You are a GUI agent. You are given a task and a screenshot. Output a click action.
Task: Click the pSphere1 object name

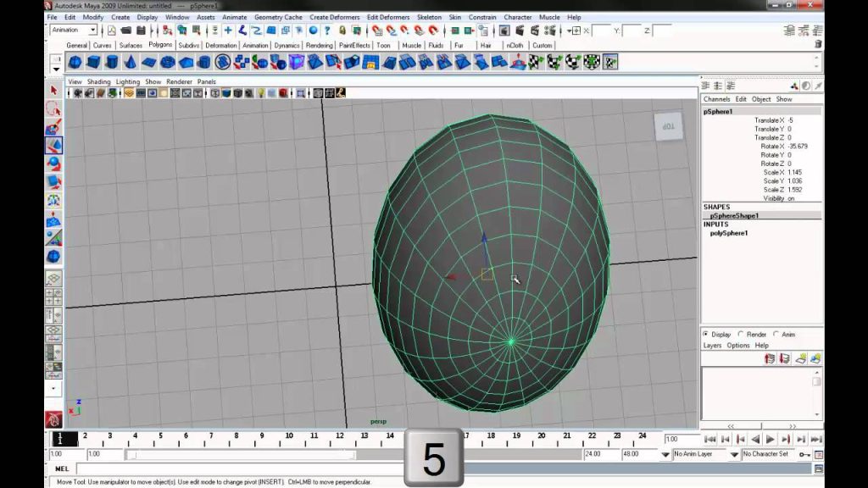pos(718,112)
